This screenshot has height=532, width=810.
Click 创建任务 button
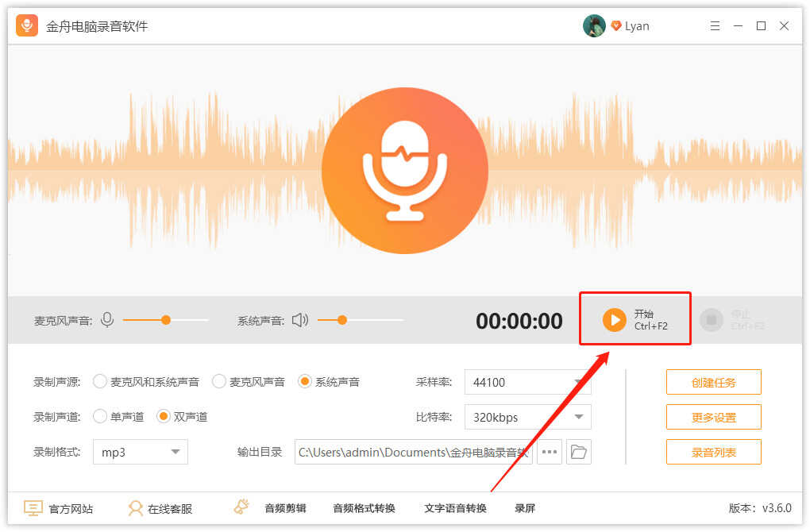click(713, 382)
